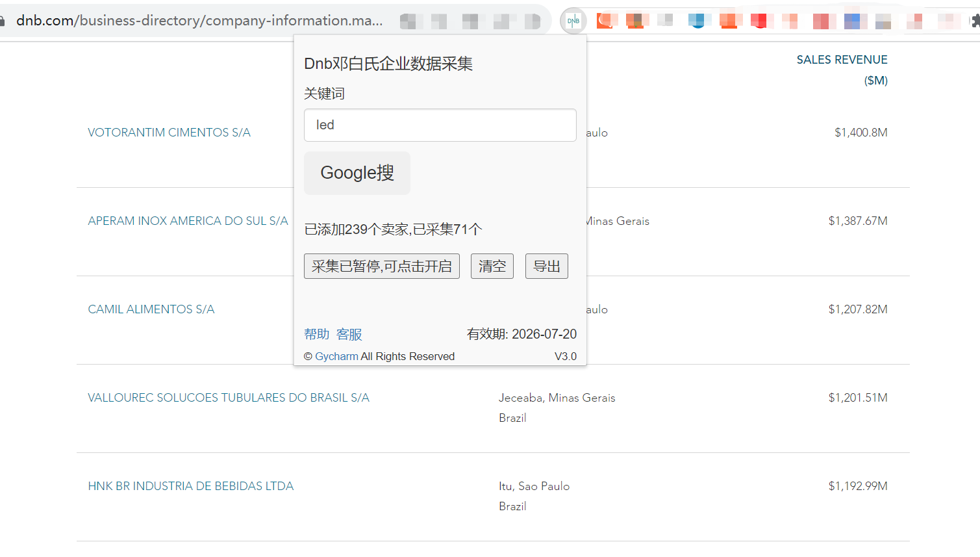Open CAMIL ALIMENTOS S/A company link

(x=151, y=309)
